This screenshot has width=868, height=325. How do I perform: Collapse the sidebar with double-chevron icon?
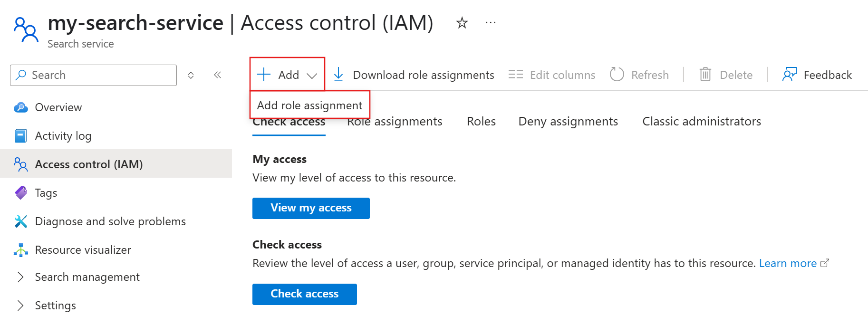point(218,75)
